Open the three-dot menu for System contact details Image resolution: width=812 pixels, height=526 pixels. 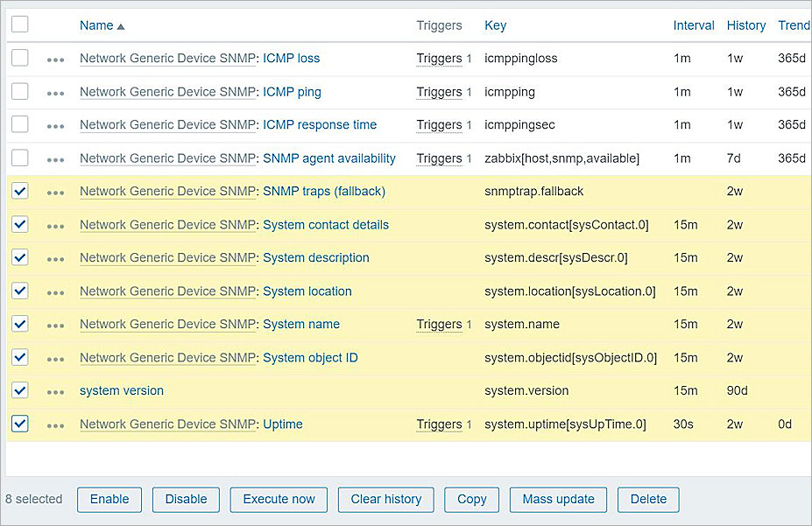point(55,226)
